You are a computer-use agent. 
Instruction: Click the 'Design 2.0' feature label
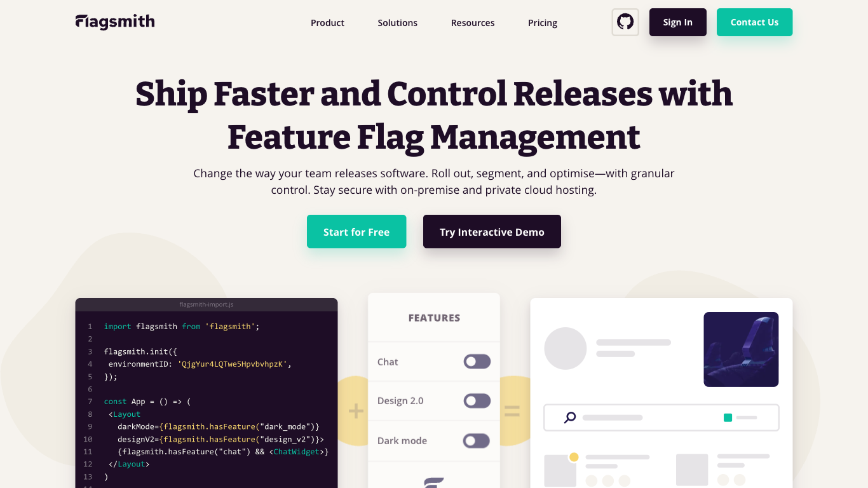click(x=400, y=401)
